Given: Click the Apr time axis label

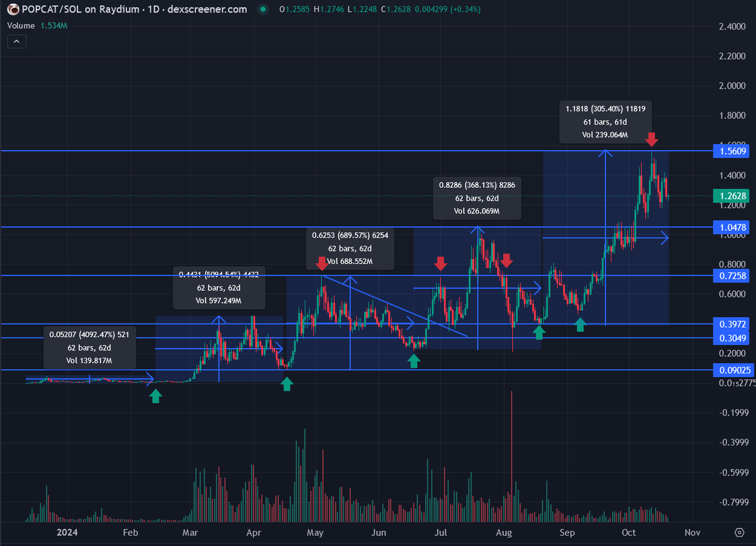Looking at the screenshot, I should [254, 533].
